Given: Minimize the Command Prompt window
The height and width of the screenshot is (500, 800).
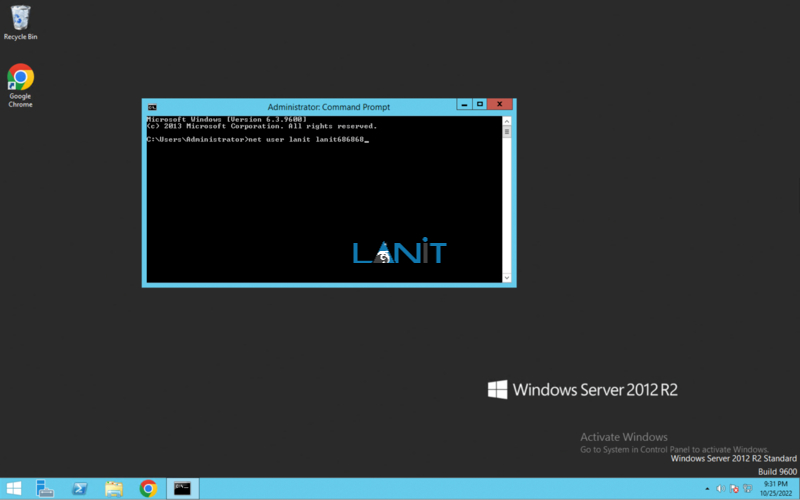Looking at the screenshot, I should point(464,104).
